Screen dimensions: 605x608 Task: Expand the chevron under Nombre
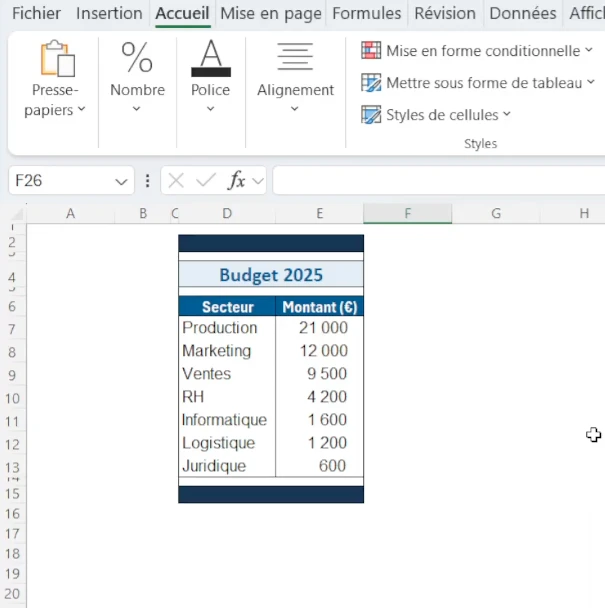pyautogui.click(x=137, y=109)
